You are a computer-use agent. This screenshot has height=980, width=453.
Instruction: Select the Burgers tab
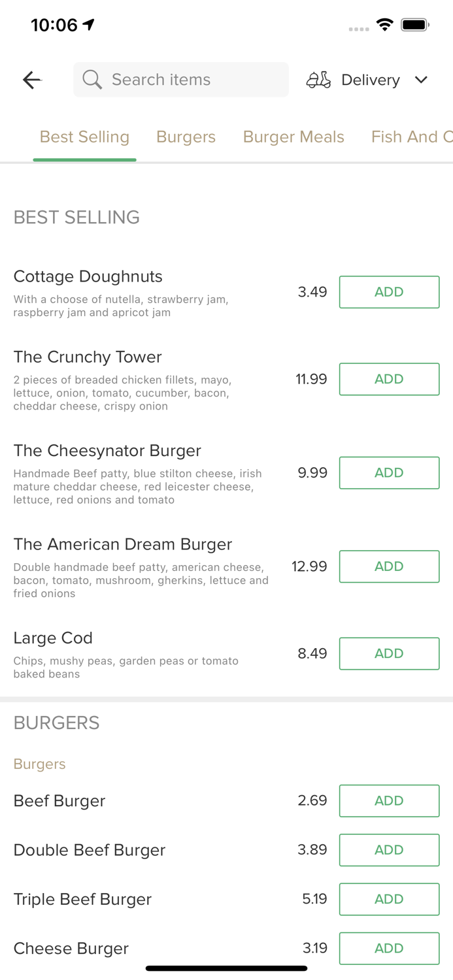tap(186, 137)
